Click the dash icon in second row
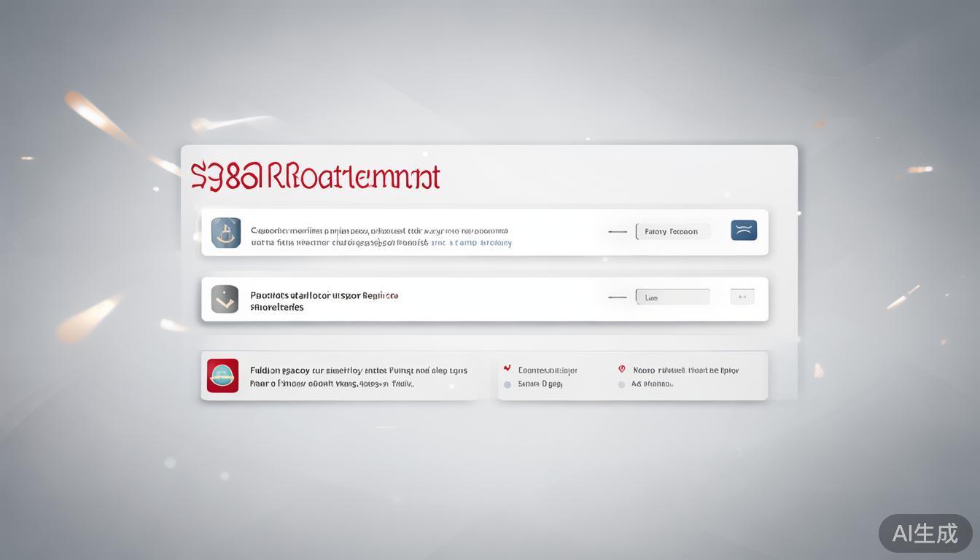Viewport: 980px width, 560px height. point(617,297)
